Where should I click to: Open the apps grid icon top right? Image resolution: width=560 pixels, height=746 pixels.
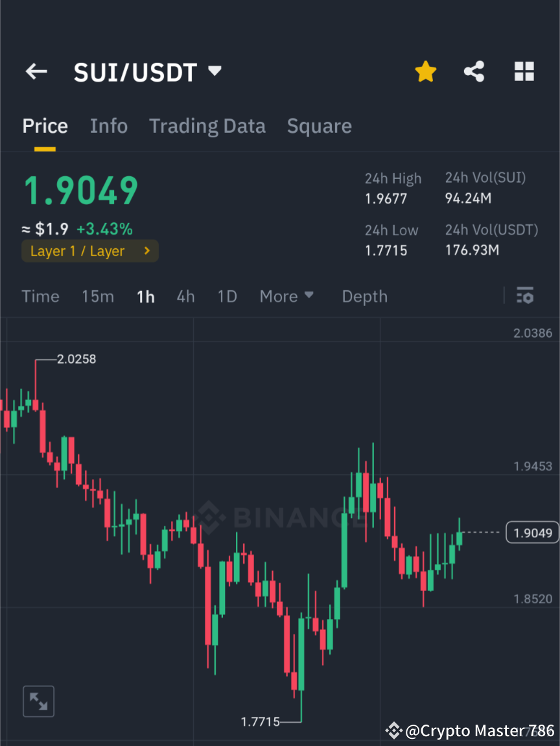(524, 71)
